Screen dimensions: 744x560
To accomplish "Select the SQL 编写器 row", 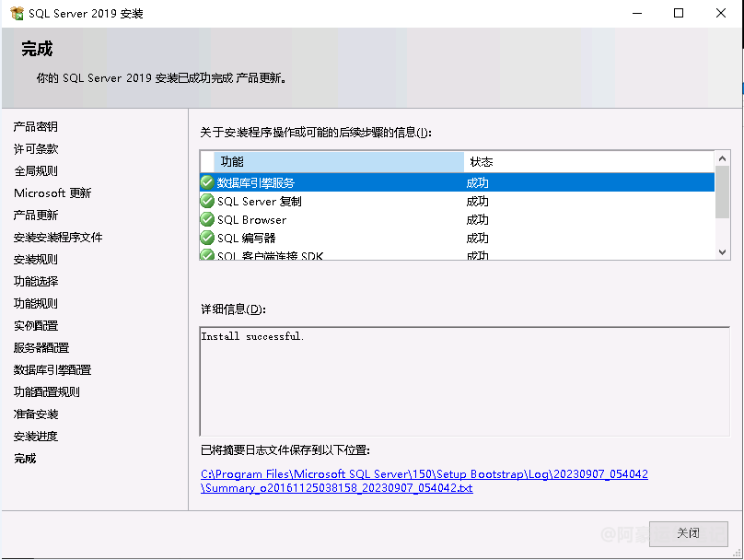I will tap(458, 238).
